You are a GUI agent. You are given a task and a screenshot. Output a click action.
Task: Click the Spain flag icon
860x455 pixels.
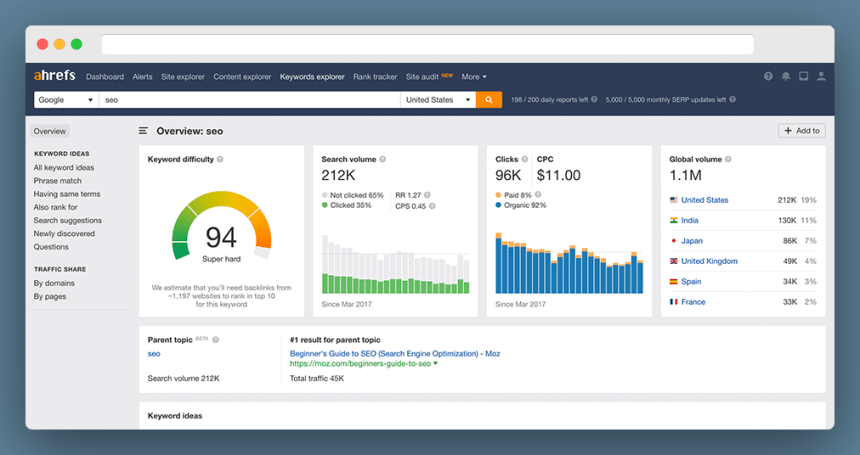tap(674, 281)
